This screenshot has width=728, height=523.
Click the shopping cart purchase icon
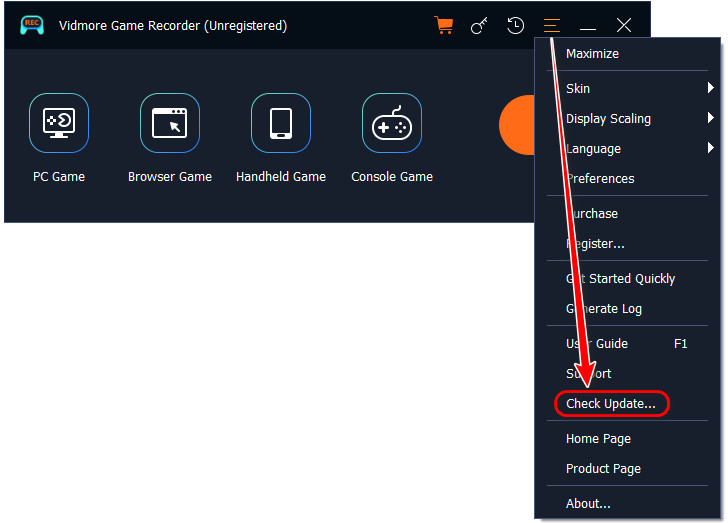tap(444, 26)
